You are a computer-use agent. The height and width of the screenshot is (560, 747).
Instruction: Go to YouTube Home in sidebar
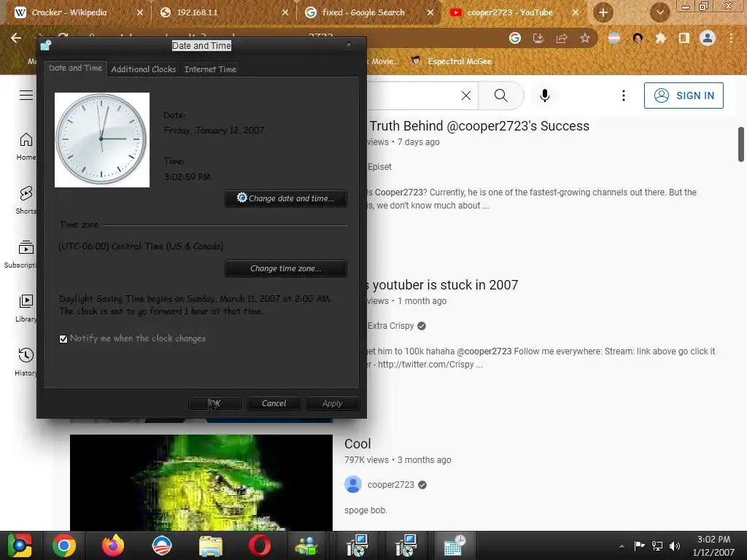tap(26, 147)
